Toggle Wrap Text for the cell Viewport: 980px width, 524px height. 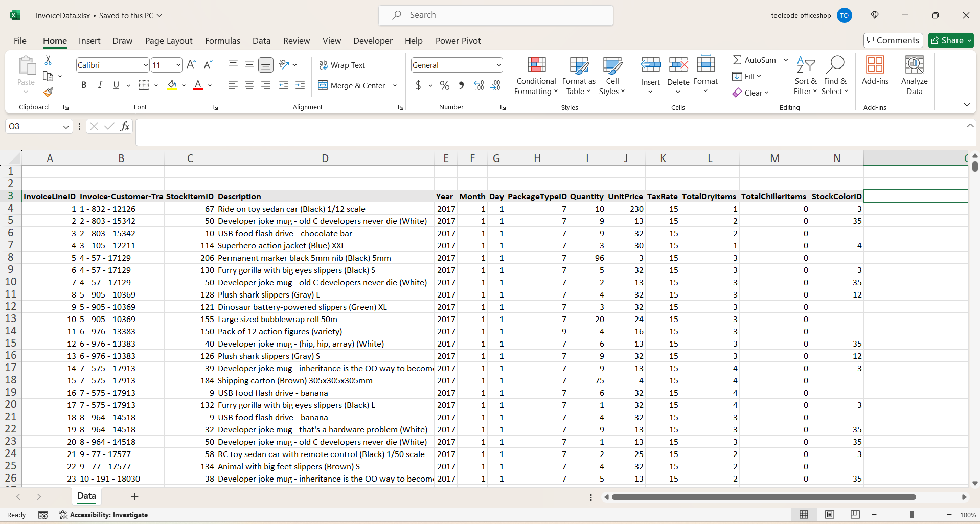coord(342,65)
